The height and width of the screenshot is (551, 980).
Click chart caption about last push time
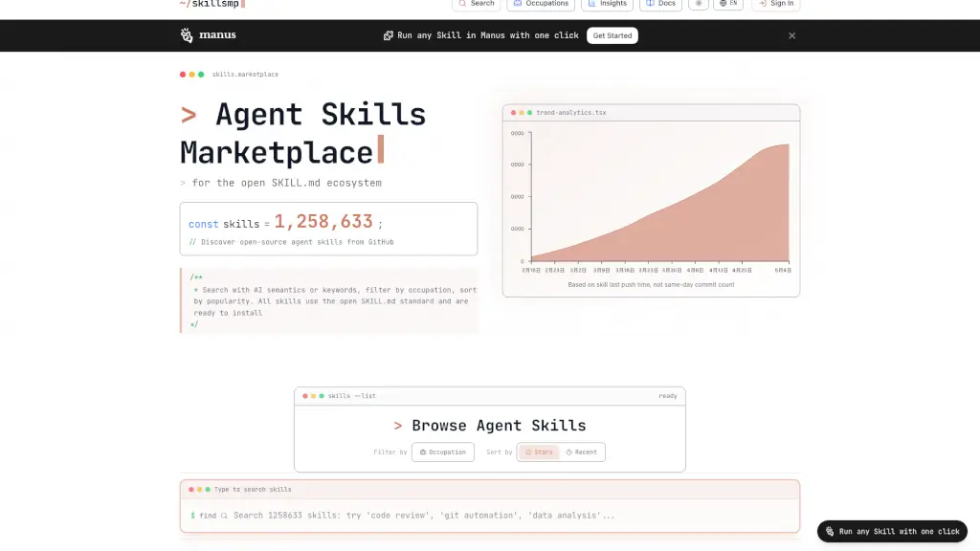651,284
